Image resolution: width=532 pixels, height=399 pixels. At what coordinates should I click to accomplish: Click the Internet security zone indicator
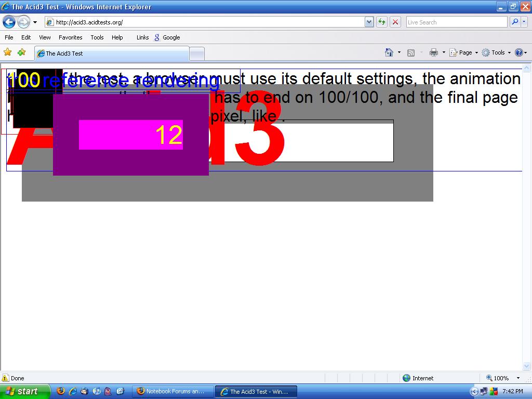[418, 378]
